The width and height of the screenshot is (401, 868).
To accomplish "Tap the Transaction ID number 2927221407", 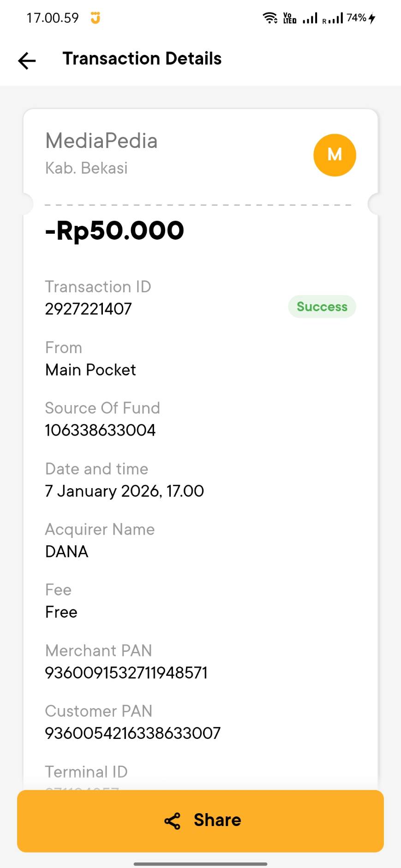I will click(x=88, y=309).
